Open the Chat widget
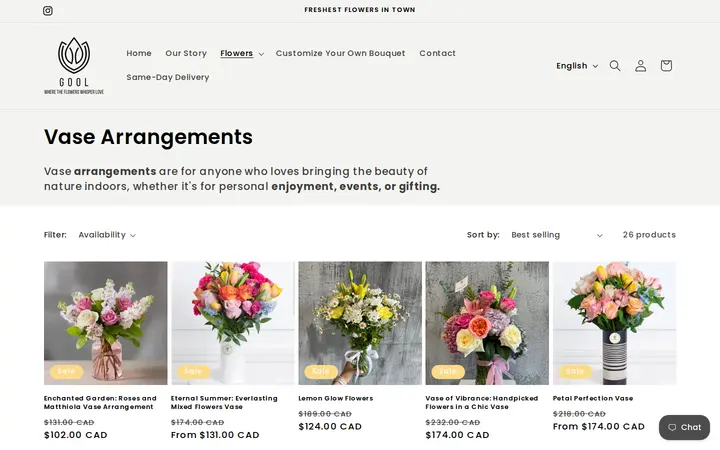 pyautogui.click(x=684, y=428)
